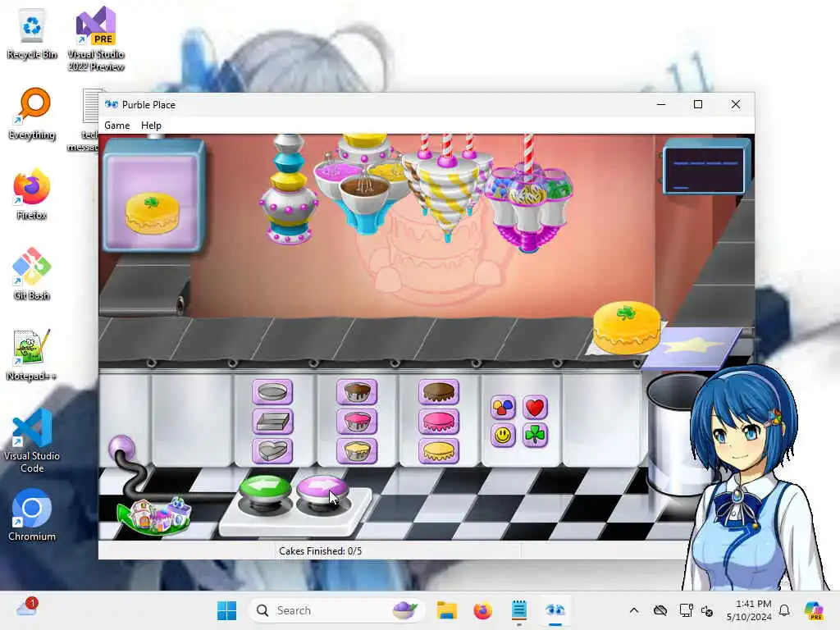Click the striped icing dispenser machine
The image size is (840, 630).
click(x=447, y=188)
